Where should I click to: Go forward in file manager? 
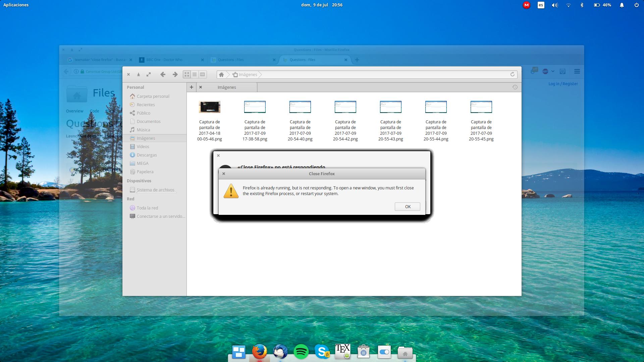175,74
